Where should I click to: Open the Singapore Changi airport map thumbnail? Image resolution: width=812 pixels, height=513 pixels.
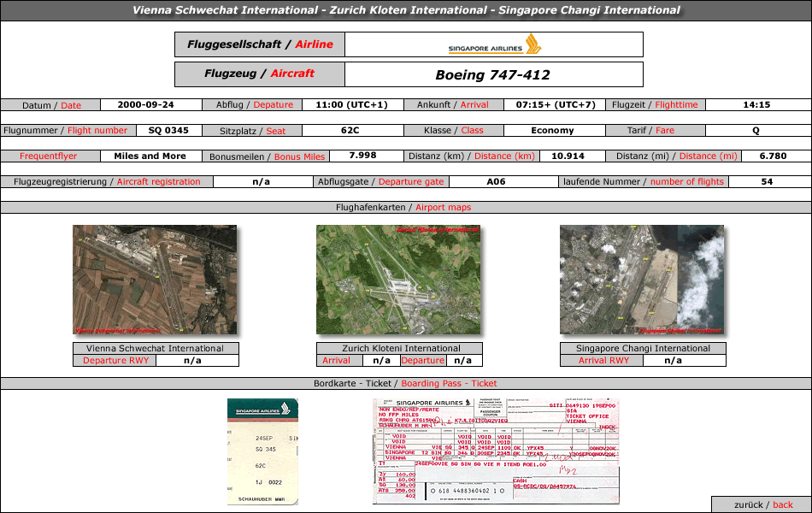642,280
